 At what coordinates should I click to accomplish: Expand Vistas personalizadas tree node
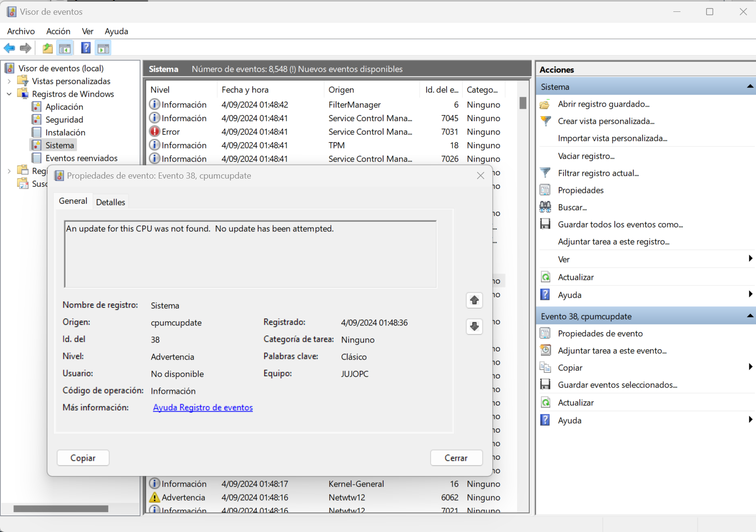click(9, 81)
